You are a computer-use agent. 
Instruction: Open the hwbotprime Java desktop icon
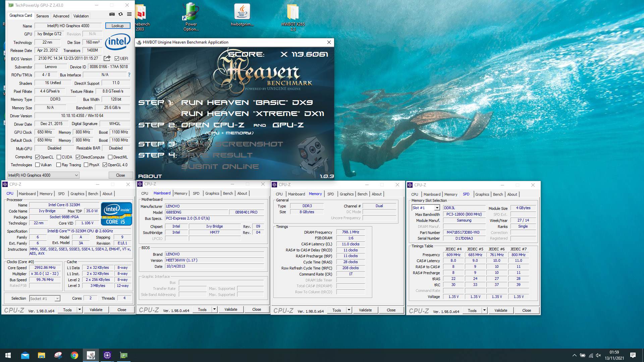(x=242, y=15)
